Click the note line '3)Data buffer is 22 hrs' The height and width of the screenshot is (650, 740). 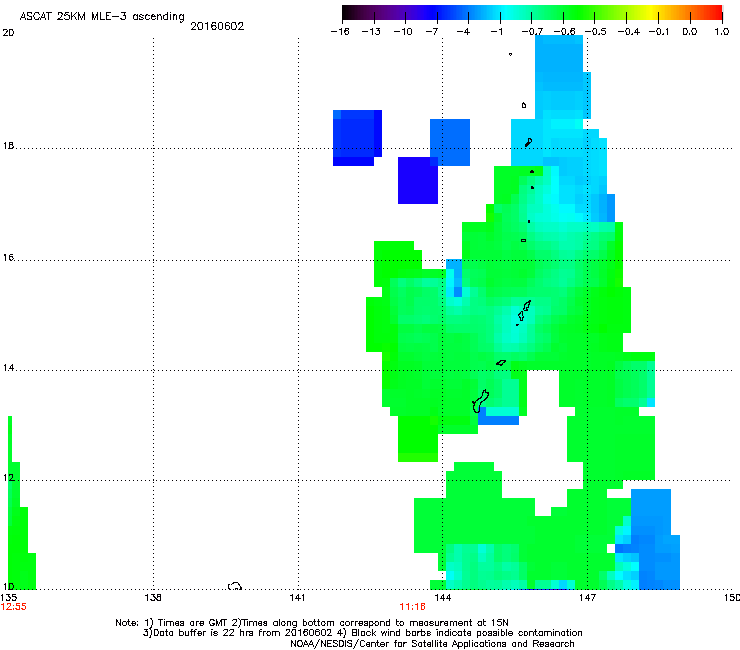coord(362,633)
